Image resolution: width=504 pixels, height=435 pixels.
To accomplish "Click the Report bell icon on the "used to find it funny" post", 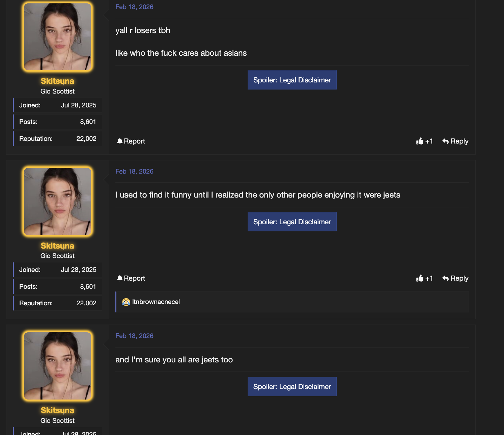I will click(x=120, y=278).
